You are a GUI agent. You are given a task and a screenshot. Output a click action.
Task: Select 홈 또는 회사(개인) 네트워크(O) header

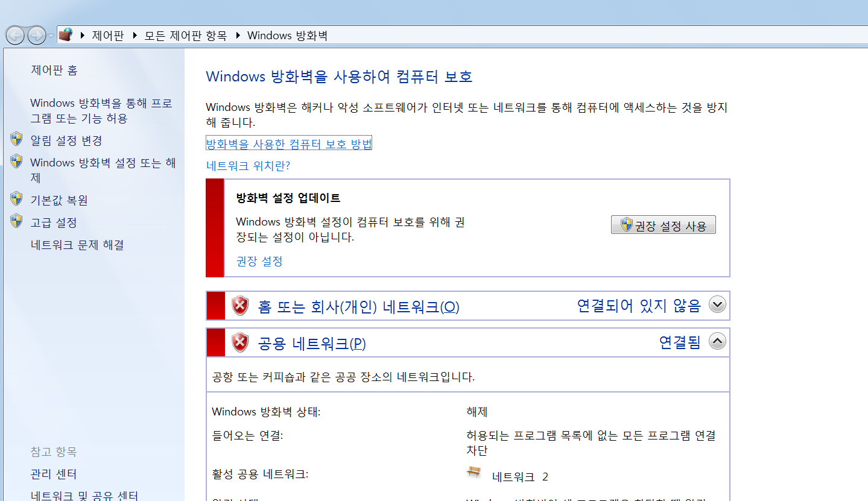(x=359, y=307)
